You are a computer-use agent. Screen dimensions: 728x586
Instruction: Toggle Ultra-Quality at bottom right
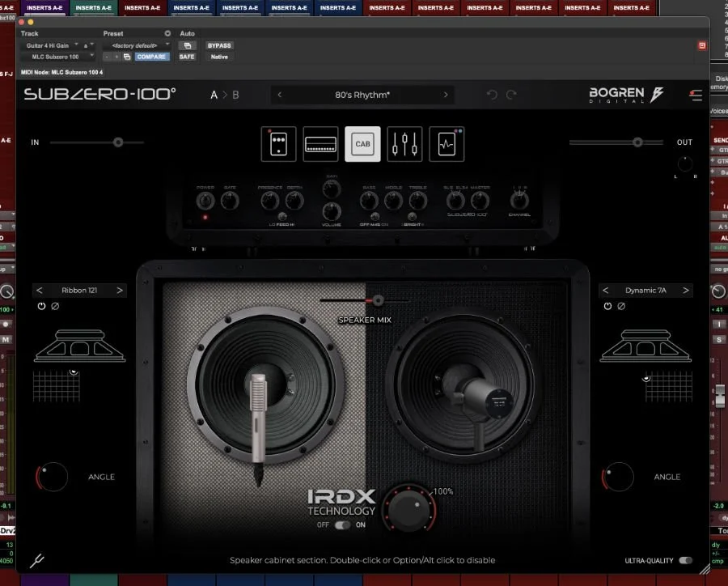[686, 560]
